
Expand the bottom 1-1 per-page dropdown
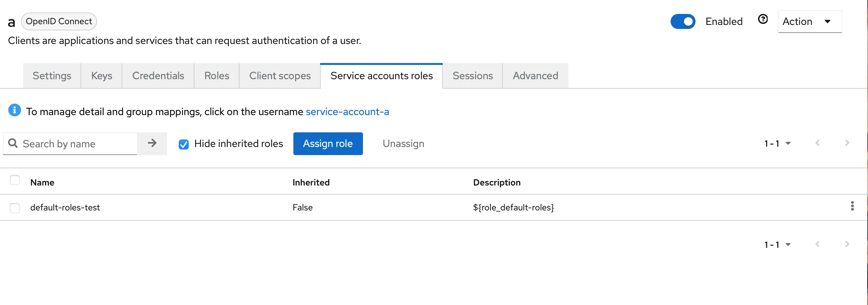tap(777, 245)
